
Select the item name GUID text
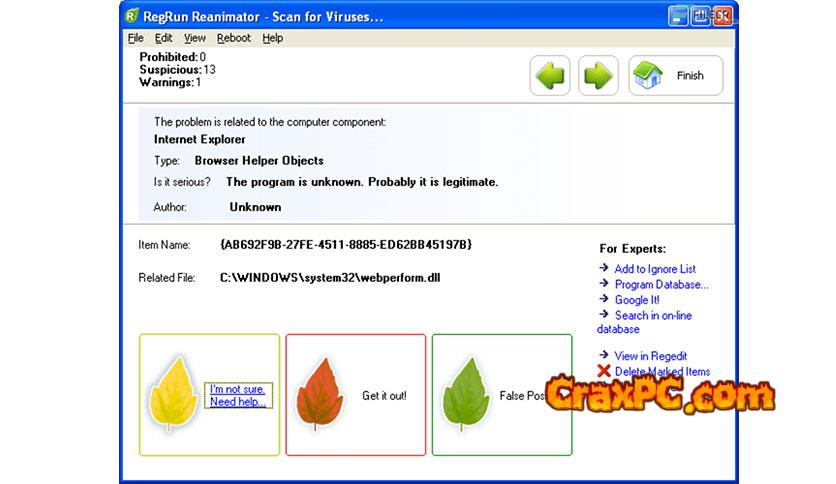(x=345, y=245)
